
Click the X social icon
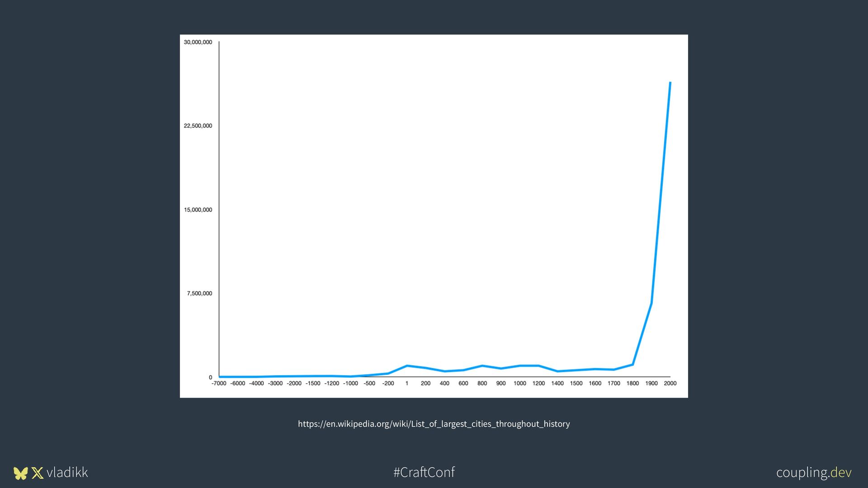coord(38,473)
